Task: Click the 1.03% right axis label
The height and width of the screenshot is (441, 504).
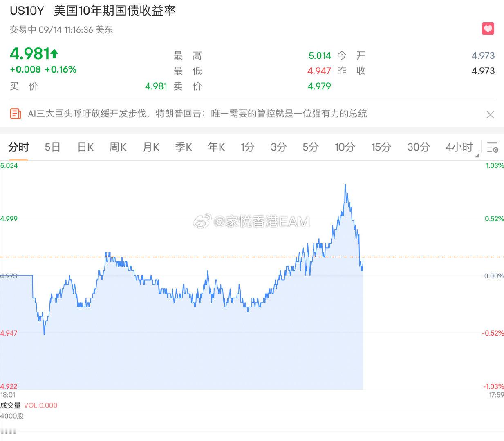Action: (x=495, y=165)
